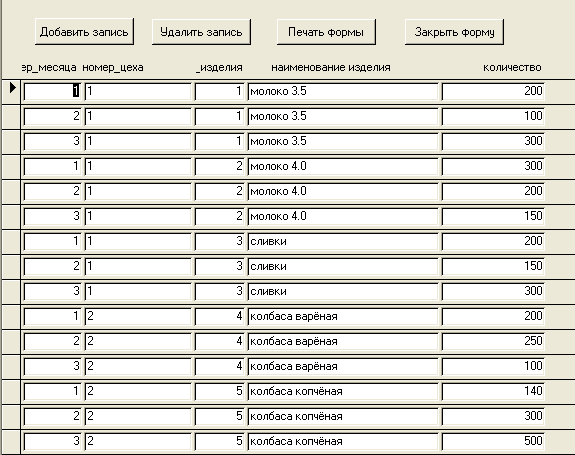Click month field in колбаса варёная month 1 row
Image resolution: width=575 pixels, height=455 pixels.
tap(52, 316)
